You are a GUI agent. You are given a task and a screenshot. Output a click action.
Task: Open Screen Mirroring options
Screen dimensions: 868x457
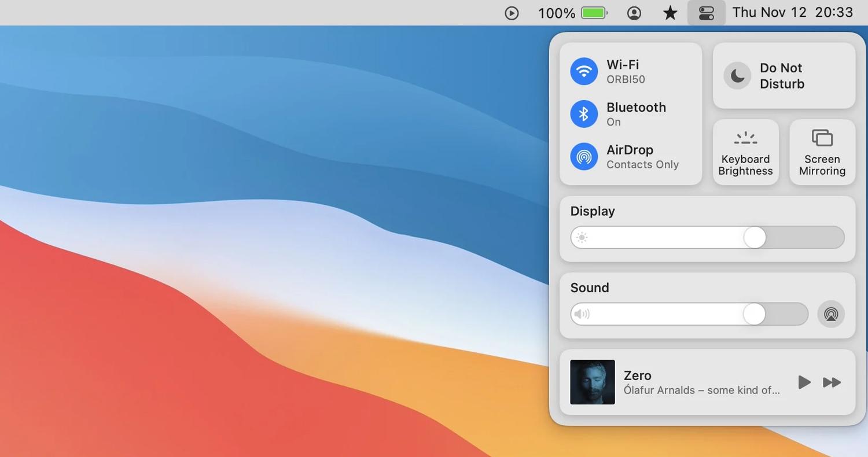click(822, 153)
